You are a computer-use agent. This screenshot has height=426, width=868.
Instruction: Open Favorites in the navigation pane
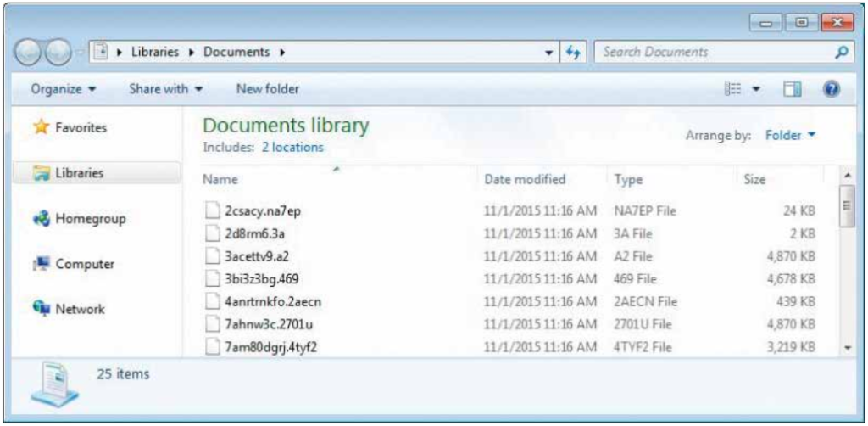click(x=81, y=128)
